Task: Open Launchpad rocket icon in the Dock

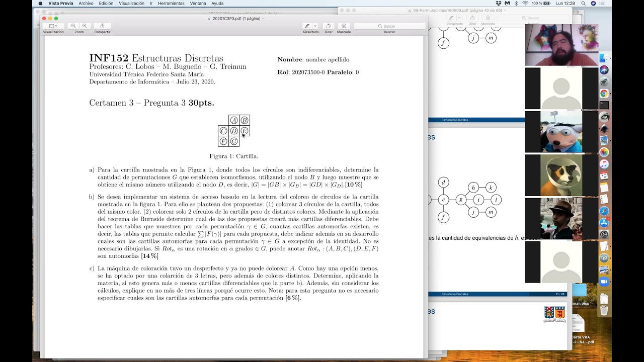Action: pos(604,82)
